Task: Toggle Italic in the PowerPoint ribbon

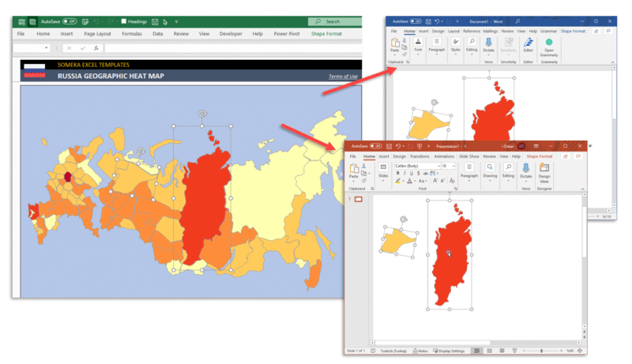Action: click(x=404, y=173)
